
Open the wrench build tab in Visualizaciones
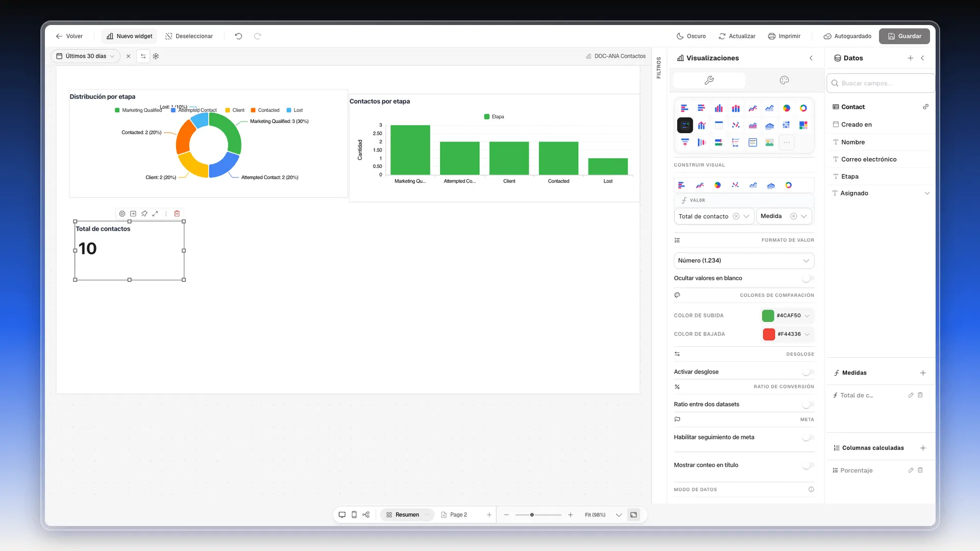point(709,80)
